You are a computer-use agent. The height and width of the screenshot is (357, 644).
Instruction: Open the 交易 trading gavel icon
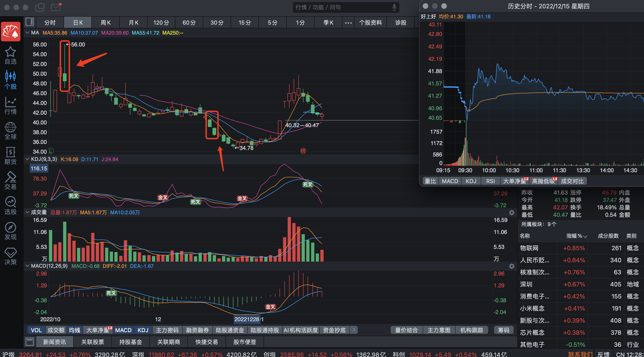[10, 177]
